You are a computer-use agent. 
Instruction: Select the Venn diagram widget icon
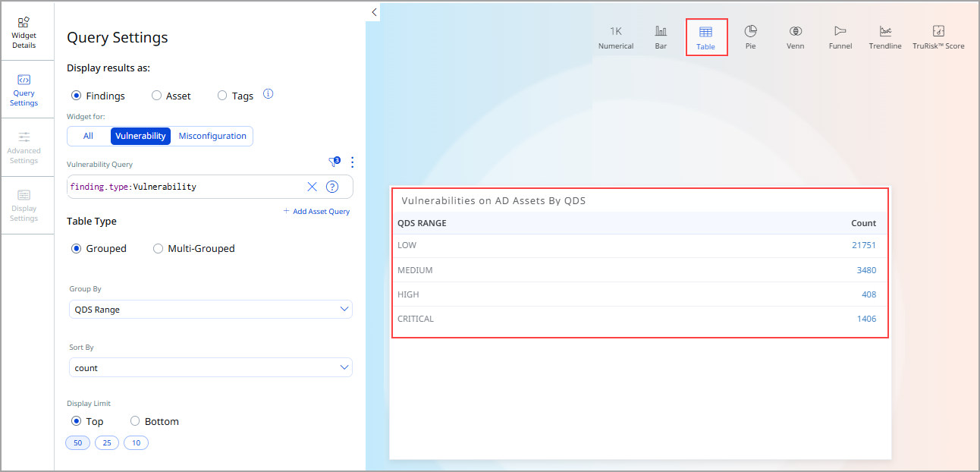point(795,31)
